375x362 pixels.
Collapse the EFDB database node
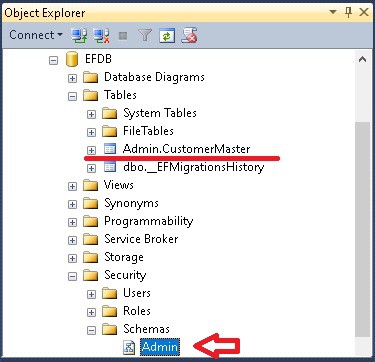coord(54,60)
